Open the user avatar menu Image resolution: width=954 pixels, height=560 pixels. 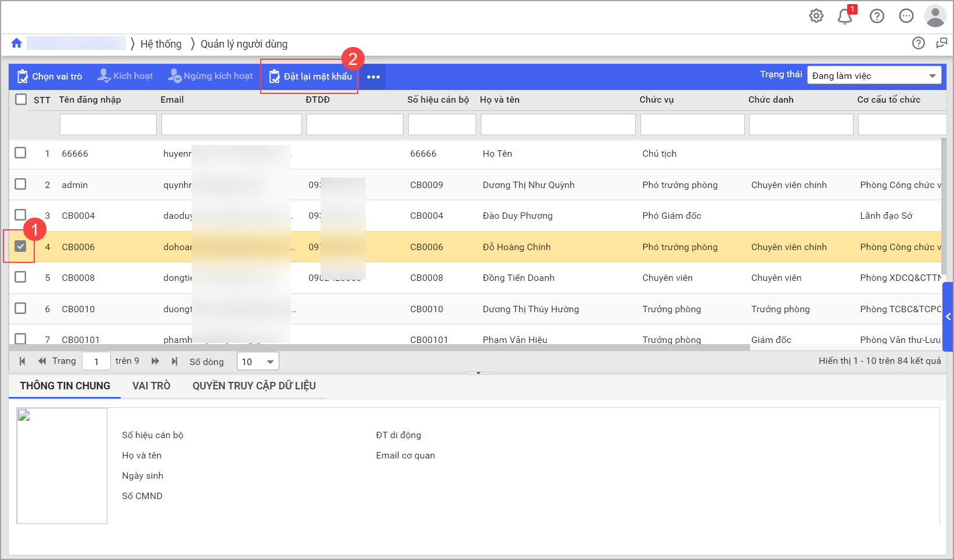pos(935,16)
